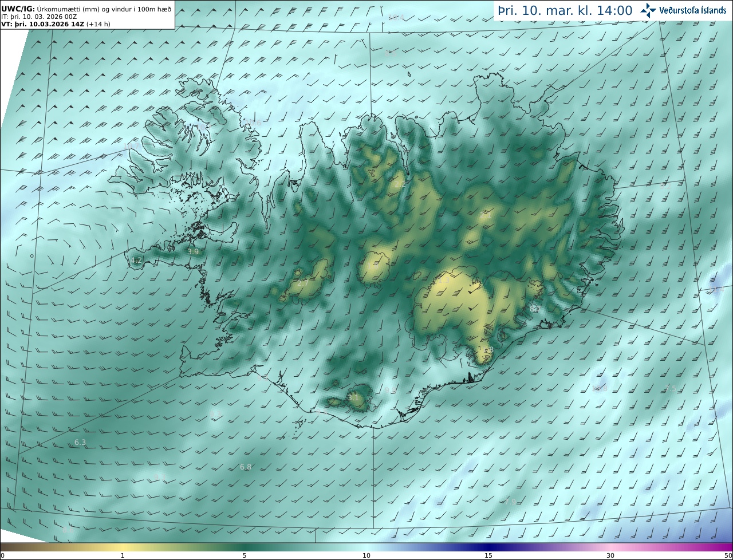Click the 1 tick on the color scale
Image resolution: width=733 pixels, height=560 pixels.
[x=123, y=555]
